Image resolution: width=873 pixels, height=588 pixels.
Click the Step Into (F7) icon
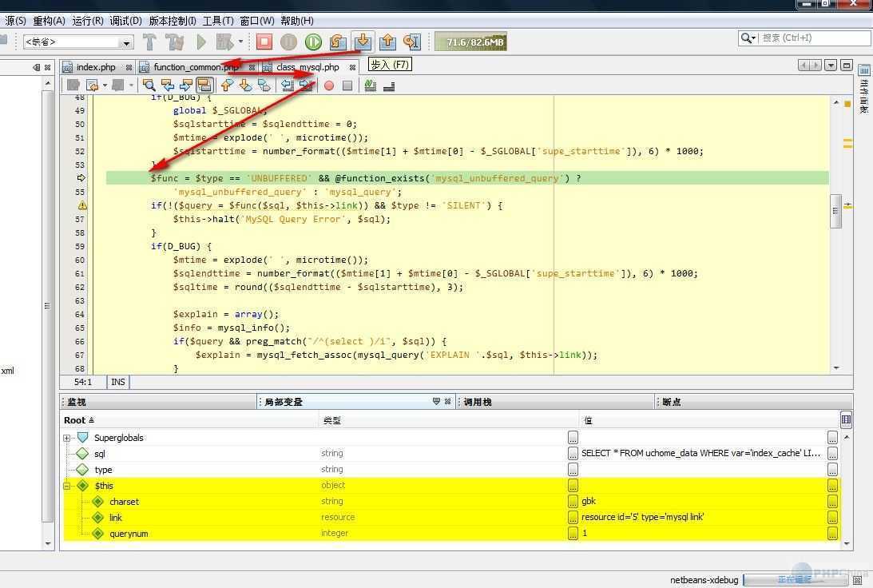pyautogui.click(x=363, y=42)
